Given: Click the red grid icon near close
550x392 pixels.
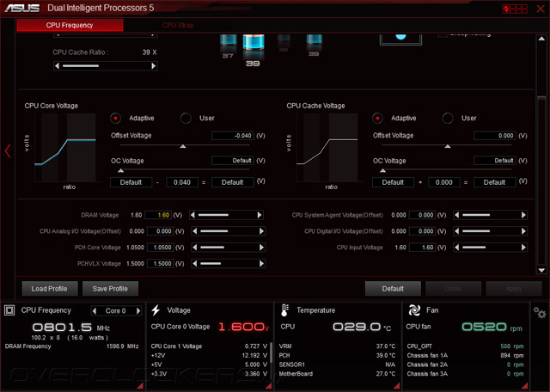Looking at the screenshot, I should click(515, 9).
